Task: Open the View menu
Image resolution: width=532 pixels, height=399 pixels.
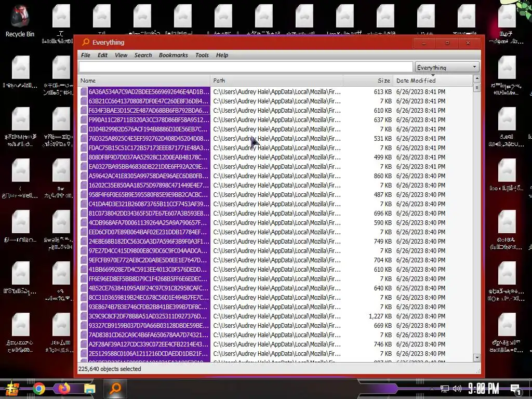Action: (x=121, y=55)
